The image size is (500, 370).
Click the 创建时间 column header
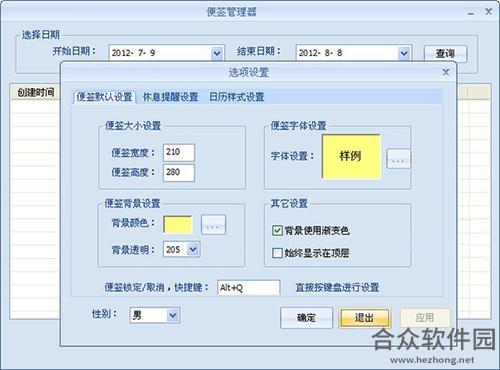click(x=35, y=92)
